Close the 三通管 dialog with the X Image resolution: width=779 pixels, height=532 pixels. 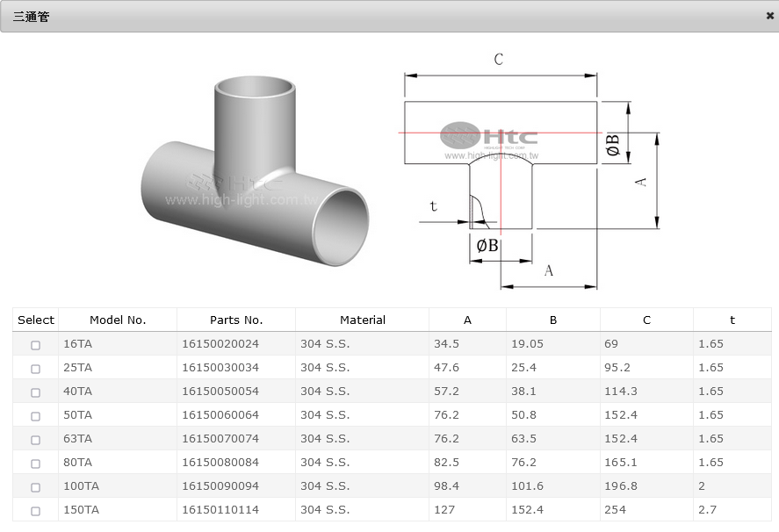click(769, 16)
